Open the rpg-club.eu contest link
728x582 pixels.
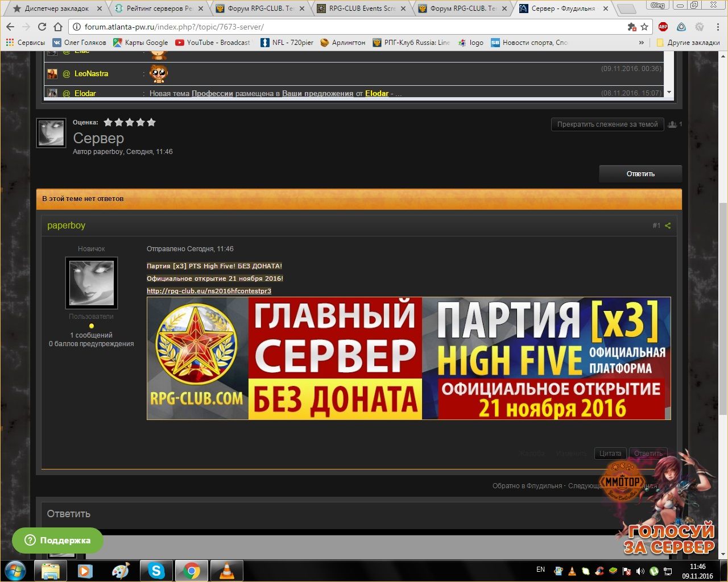click(209, 290)
